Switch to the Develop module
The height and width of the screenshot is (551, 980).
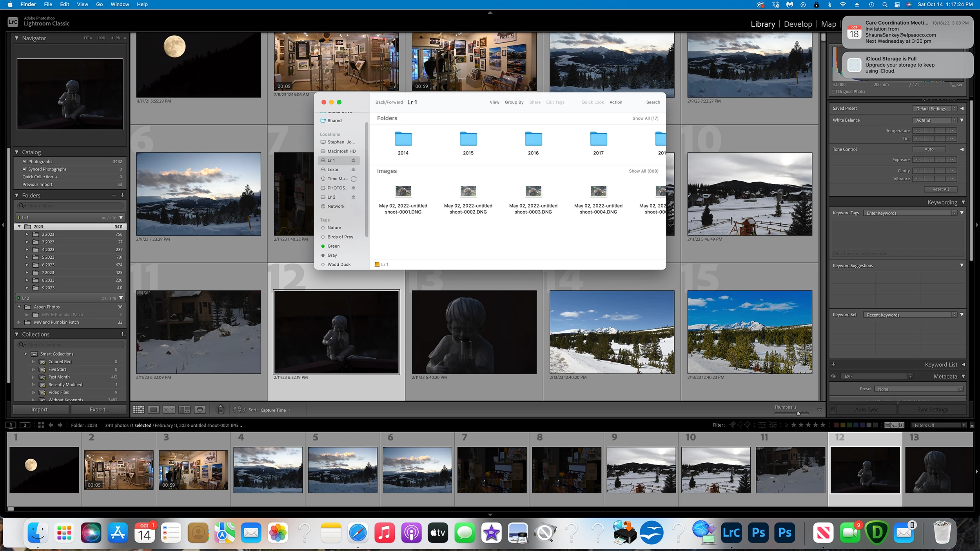(x=798, y=24)
